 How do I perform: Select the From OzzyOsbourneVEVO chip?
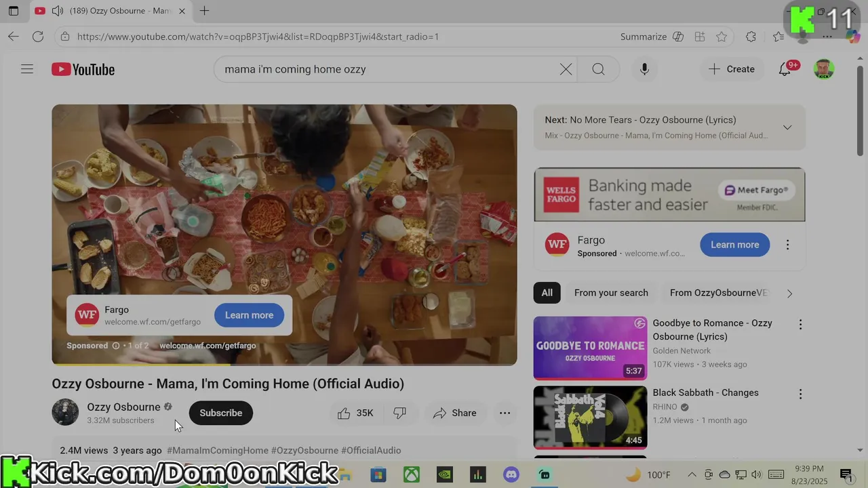719,293
